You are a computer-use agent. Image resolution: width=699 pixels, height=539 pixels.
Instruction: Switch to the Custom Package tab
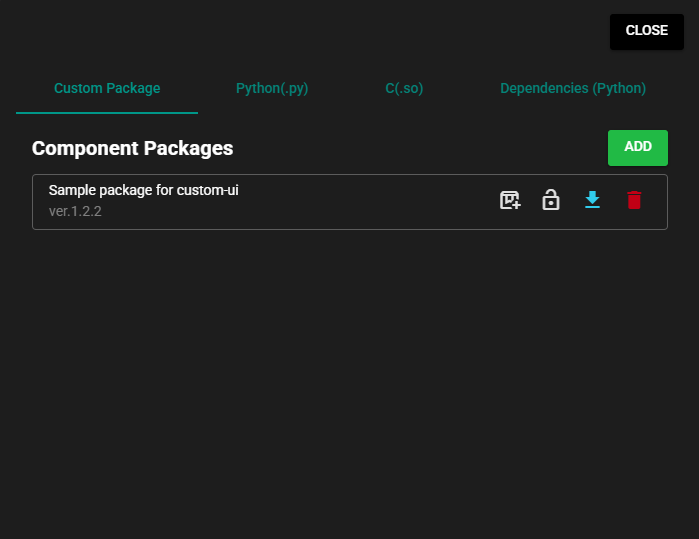107,88
